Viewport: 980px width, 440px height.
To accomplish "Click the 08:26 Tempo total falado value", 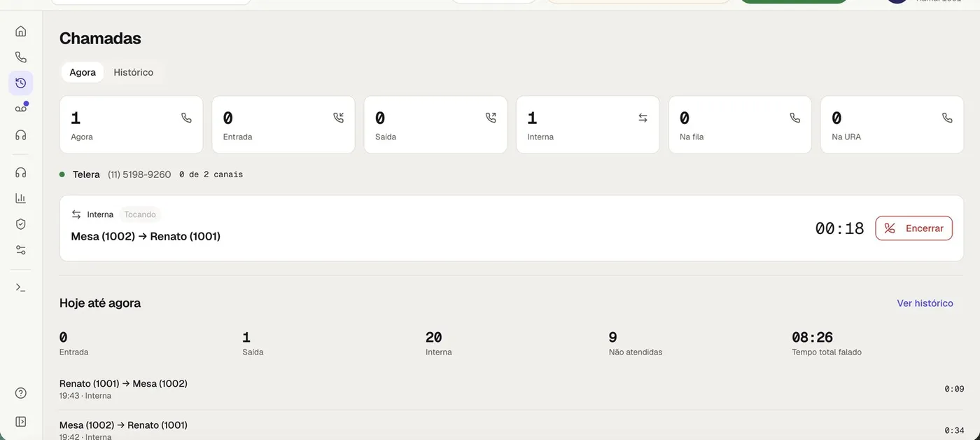I will 813,338.
